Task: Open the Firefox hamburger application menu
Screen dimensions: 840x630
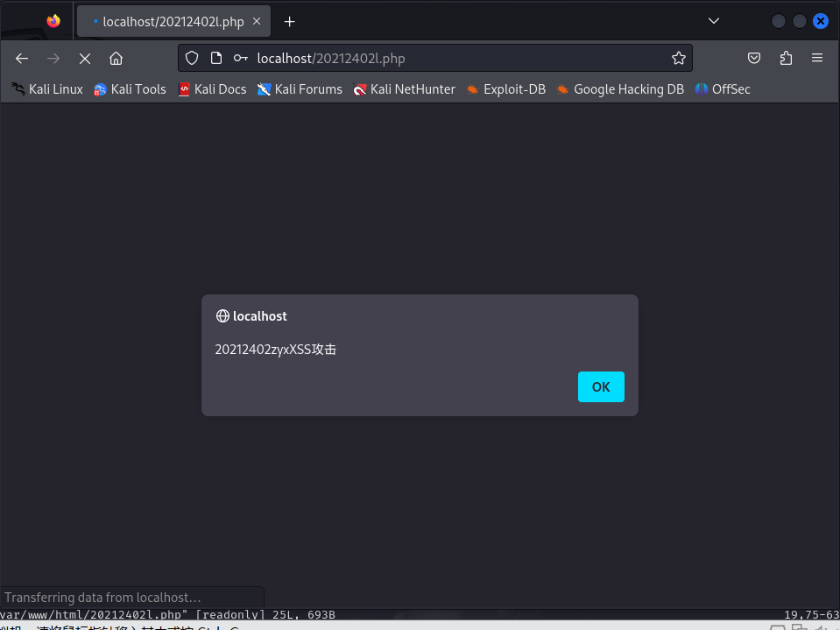Action: (817, 58)
